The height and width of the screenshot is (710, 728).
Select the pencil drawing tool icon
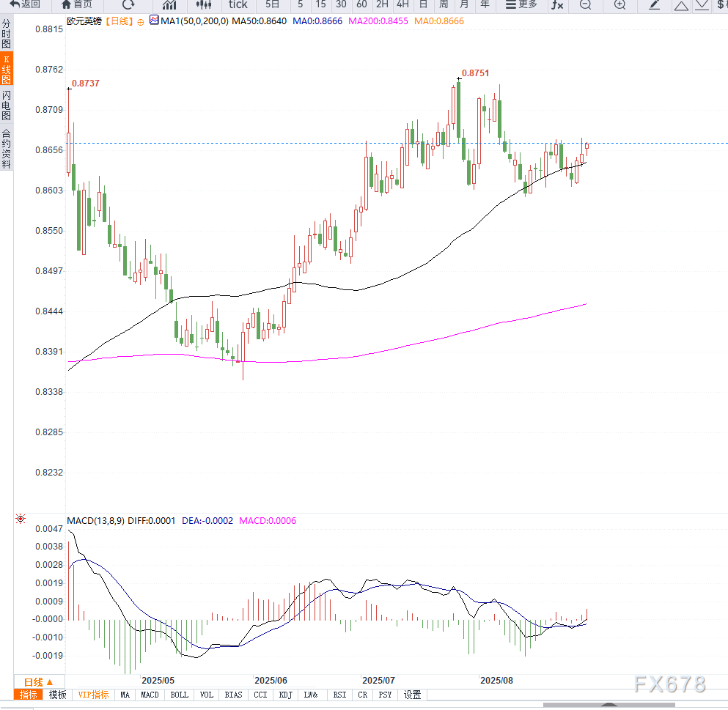coord(655,4)
